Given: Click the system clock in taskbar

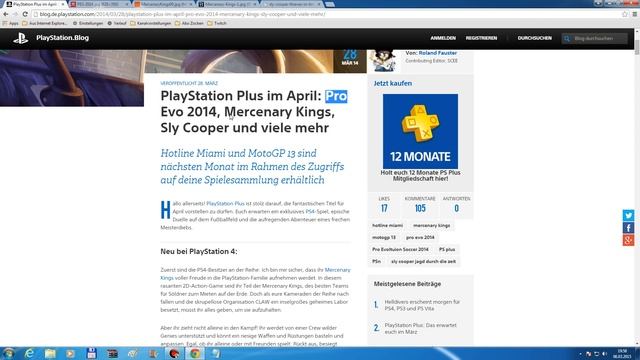Looking at the screenshot, I should pyautogui.click(x=622, y=353).
